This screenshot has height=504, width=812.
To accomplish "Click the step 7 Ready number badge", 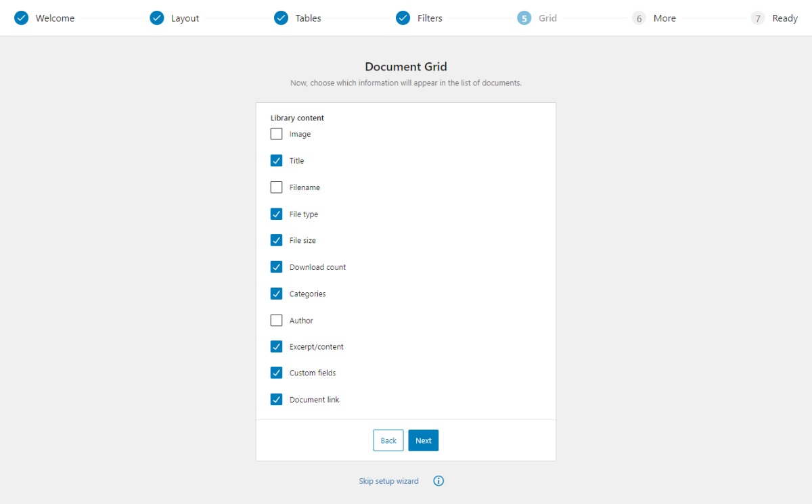I will (758, 18).
